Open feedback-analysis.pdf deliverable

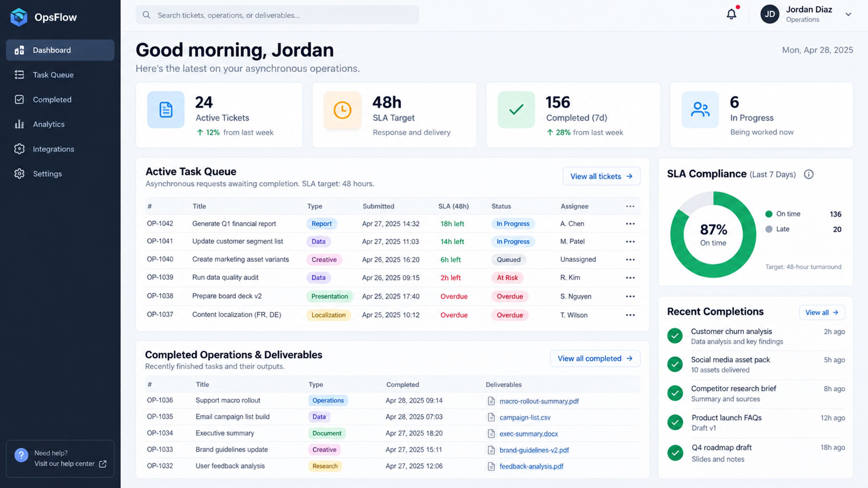pos(531,466)
